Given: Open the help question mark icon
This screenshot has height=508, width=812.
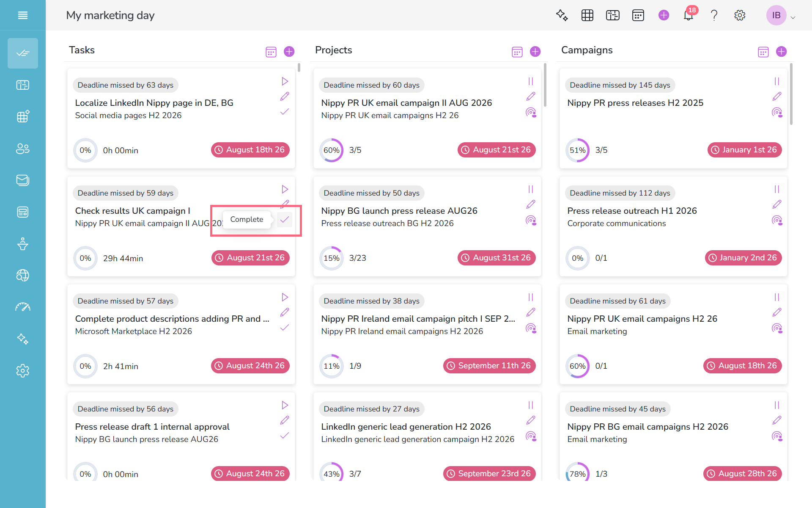Looking at the screenshot, I should 714,15.
